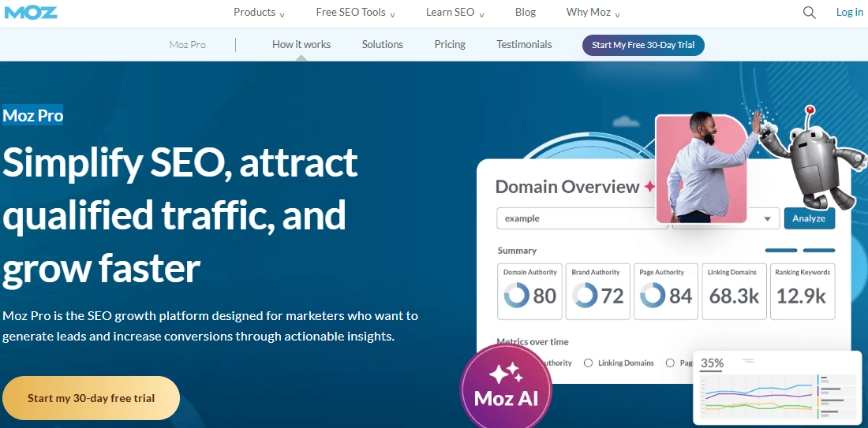This screenshot has width=868, height=428.
Task: Click the Moz Pro description paragraph
Action: [x=211, y=326]
